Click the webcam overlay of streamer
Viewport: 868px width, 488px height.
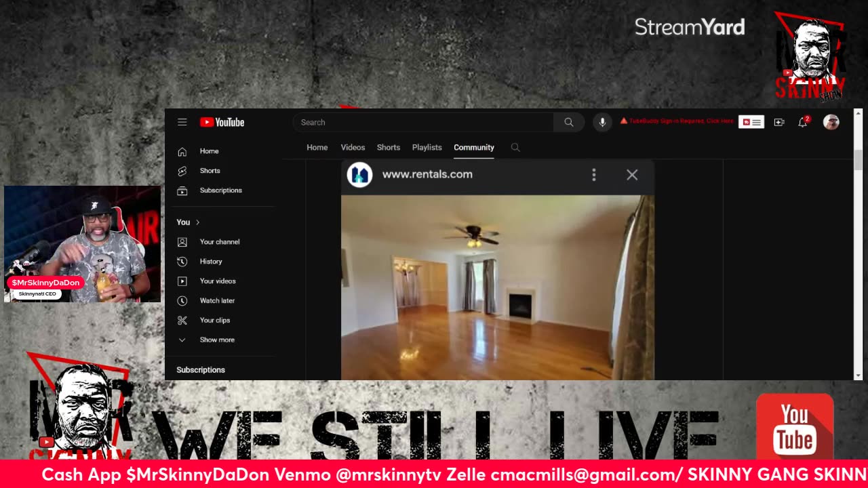click(x=83, y=244)
